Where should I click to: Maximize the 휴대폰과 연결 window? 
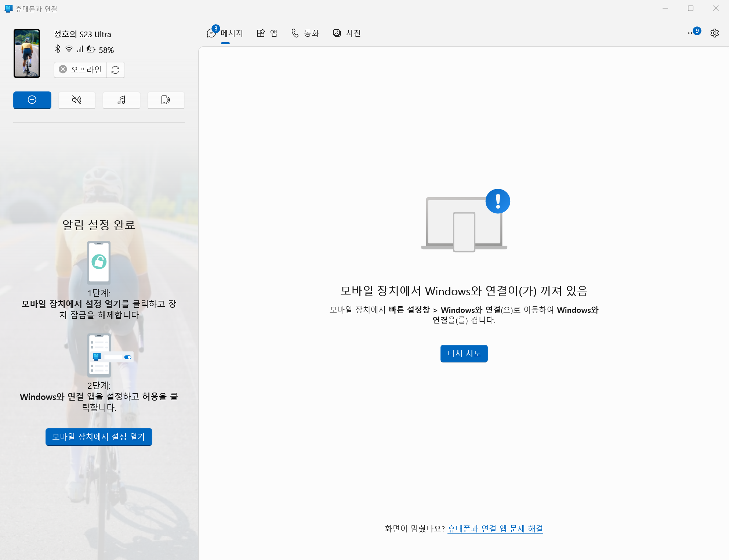[x=690, y=8]
